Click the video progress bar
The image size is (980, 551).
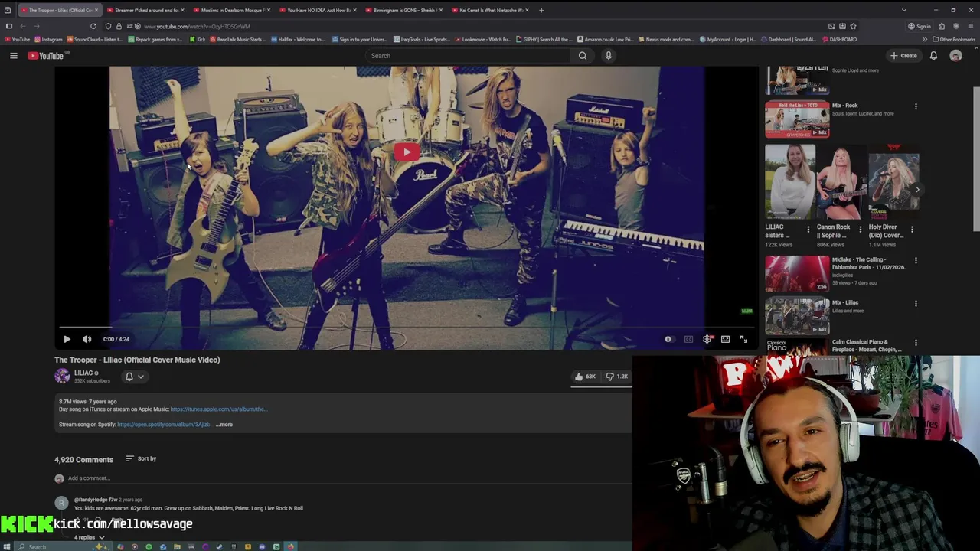pyautogui.click(x=406, y=328)
